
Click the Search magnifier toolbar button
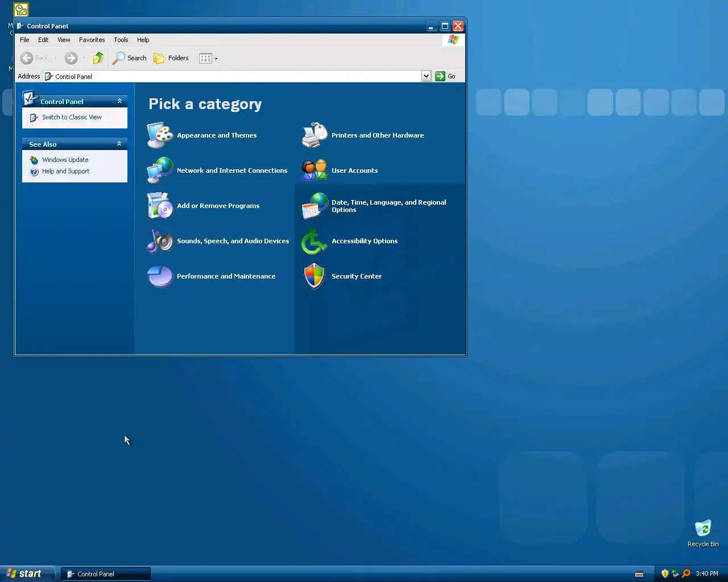(x=130, y=58)
